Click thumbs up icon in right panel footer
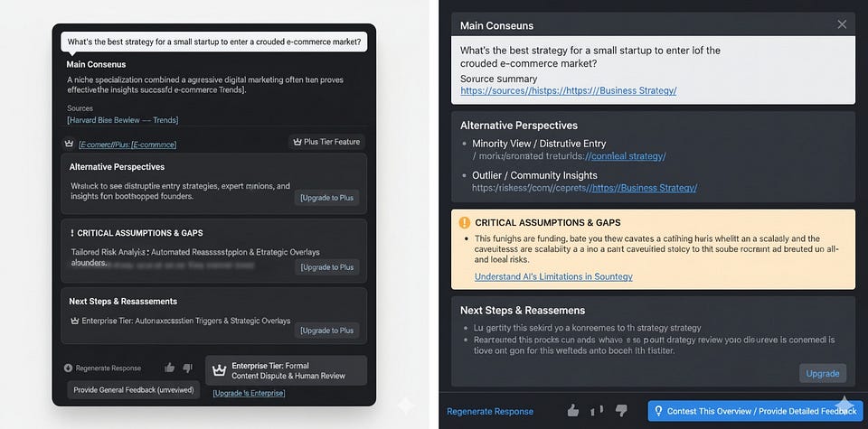868x429 pixels. tap(573, 411)
